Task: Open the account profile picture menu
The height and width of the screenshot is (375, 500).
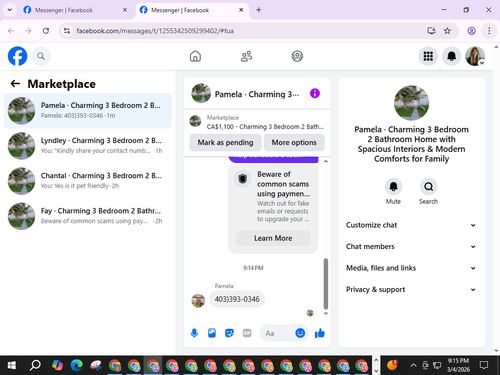Action: click(x=475, y=56)
